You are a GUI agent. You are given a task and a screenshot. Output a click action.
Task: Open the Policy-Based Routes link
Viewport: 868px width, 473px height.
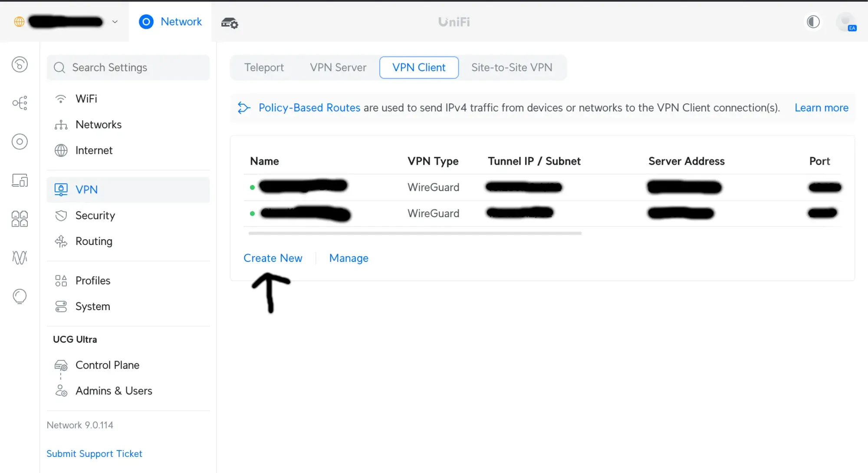309,108
